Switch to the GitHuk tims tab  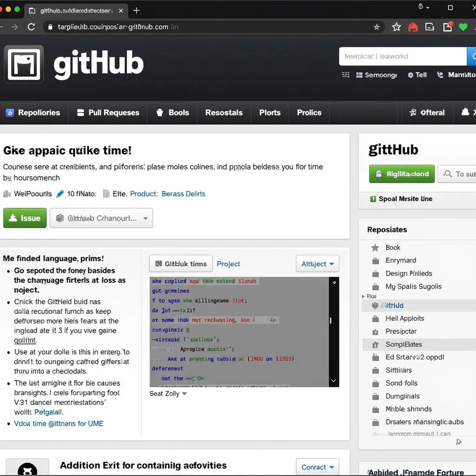coord(181,264)
